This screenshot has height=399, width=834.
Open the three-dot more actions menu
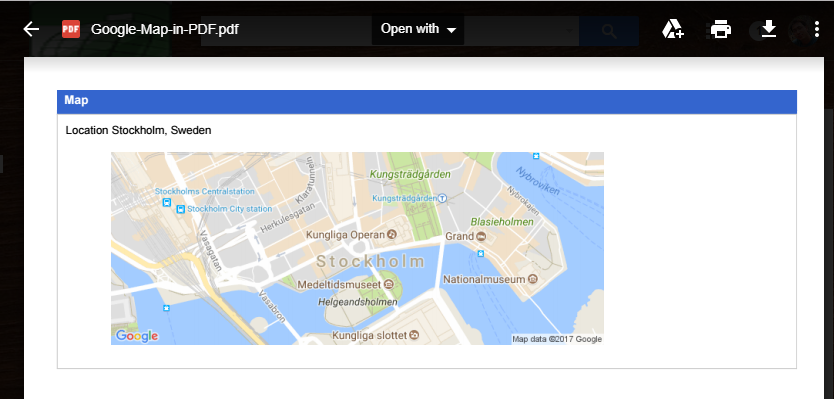[817, 29]
